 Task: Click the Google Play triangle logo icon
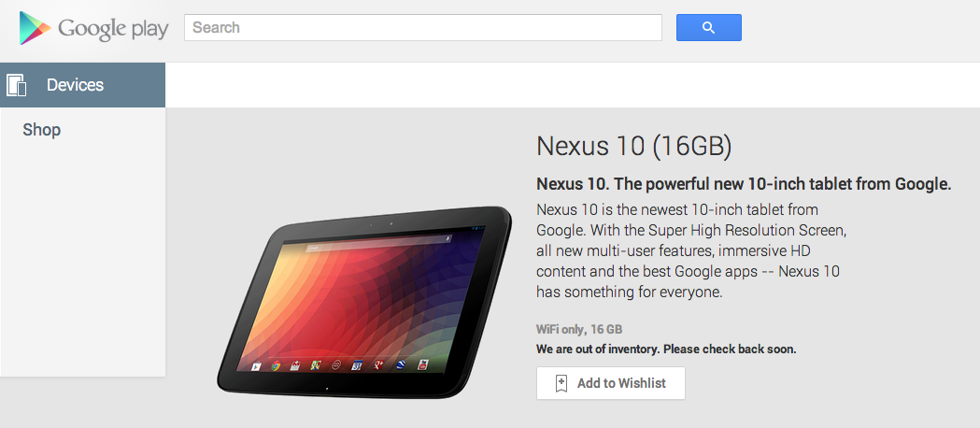pos(35,28)
